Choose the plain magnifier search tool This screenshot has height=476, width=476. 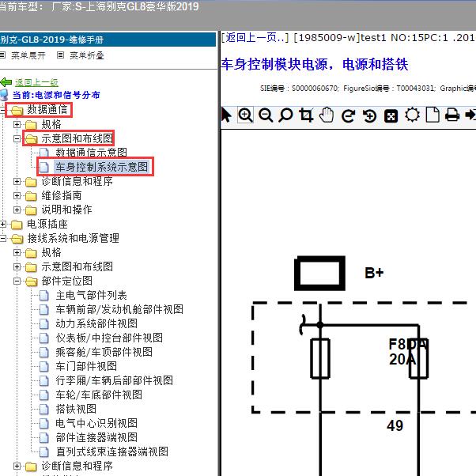coord(285,115)
